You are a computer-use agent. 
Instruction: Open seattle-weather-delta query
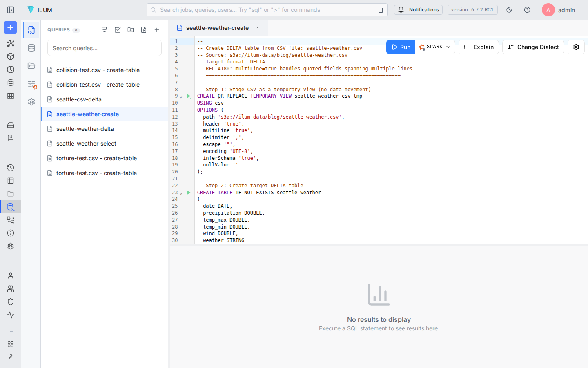tap(105, 129)
